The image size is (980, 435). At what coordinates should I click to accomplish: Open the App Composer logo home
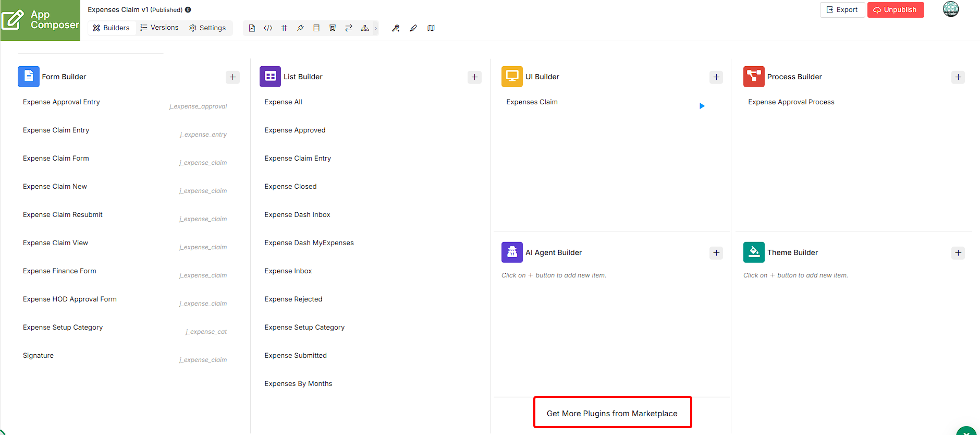[x=40, y=20]
